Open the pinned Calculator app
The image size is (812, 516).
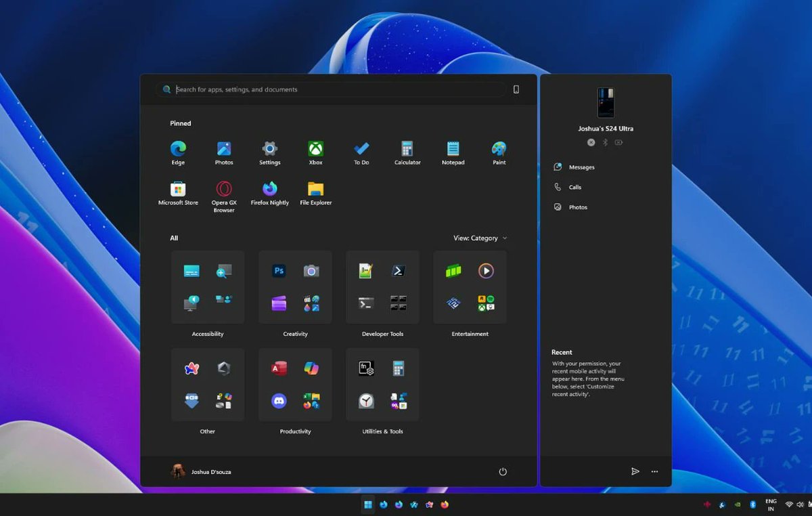[407, 153]
